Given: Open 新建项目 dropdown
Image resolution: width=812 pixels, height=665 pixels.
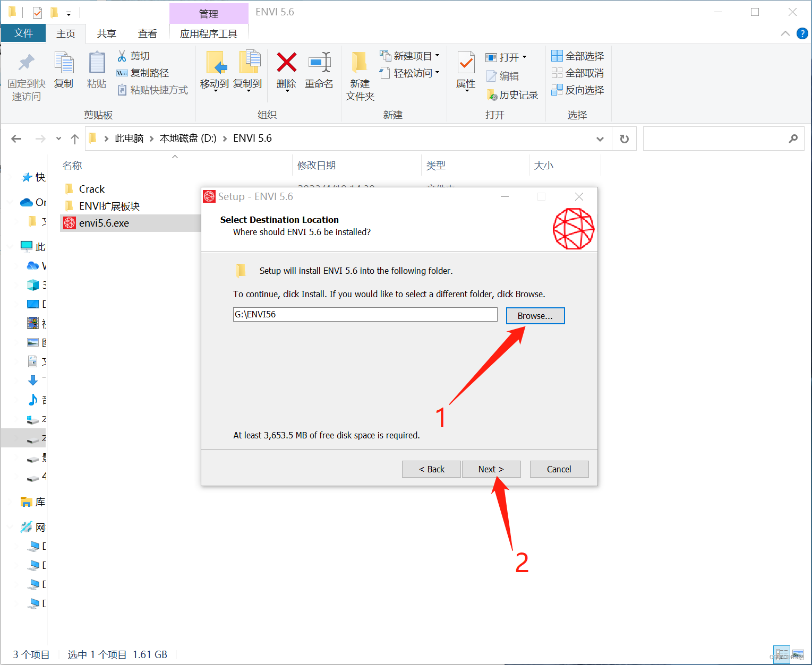Looking at the screenshot, I should click(x=409, y=56).
